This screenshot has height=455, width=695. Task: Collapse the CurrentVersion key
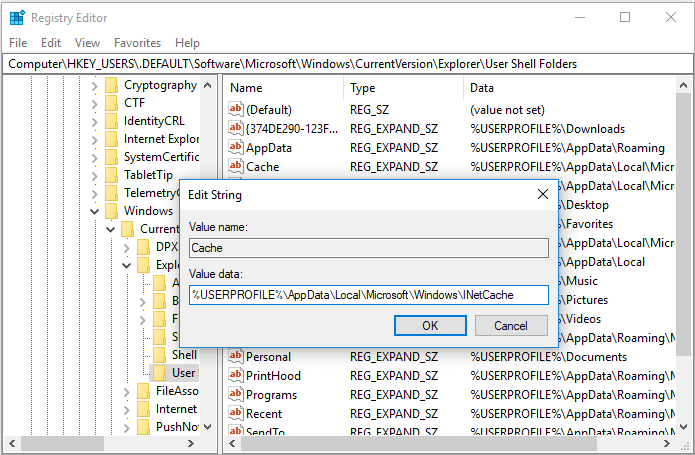[110, 229]
